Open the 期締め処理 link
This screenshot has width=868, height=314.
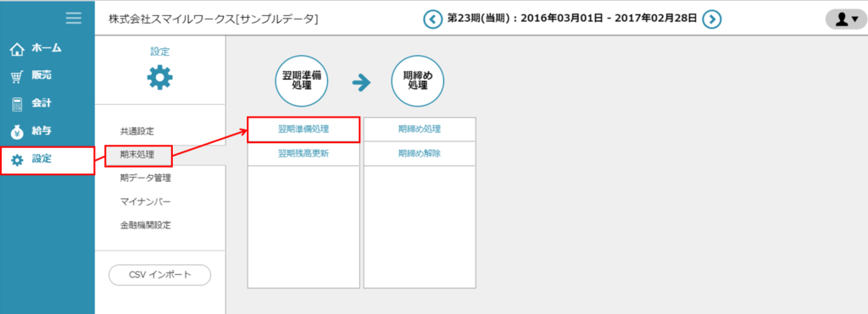coord(420,129)
